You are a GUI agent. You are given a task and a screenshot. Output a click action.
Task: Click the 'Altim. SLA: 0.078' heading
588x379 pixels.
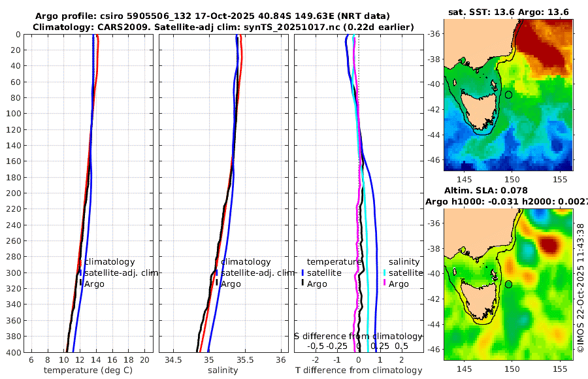(x=485, y=191)
